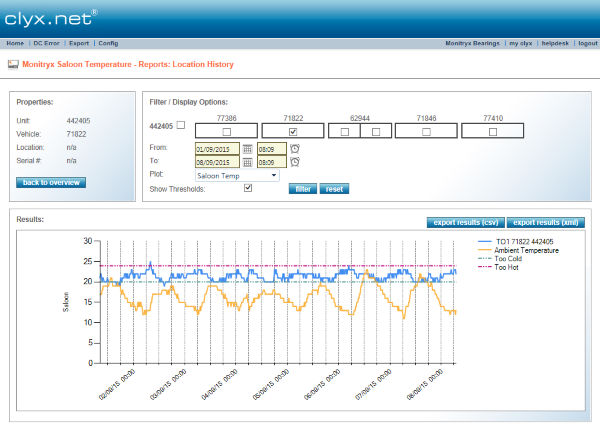Screen dimensions: 600x424
Task: Click the To date input field
Action: [217, 162]
